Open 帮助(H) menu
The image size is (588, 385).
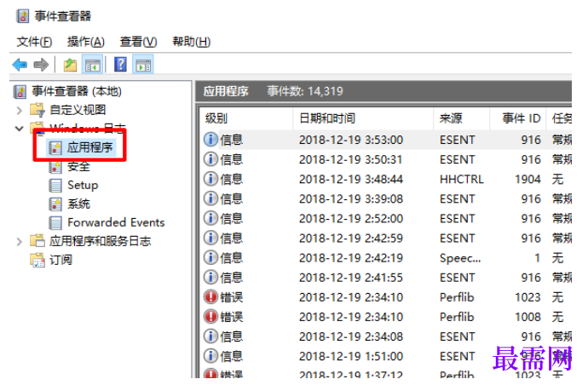191,42
